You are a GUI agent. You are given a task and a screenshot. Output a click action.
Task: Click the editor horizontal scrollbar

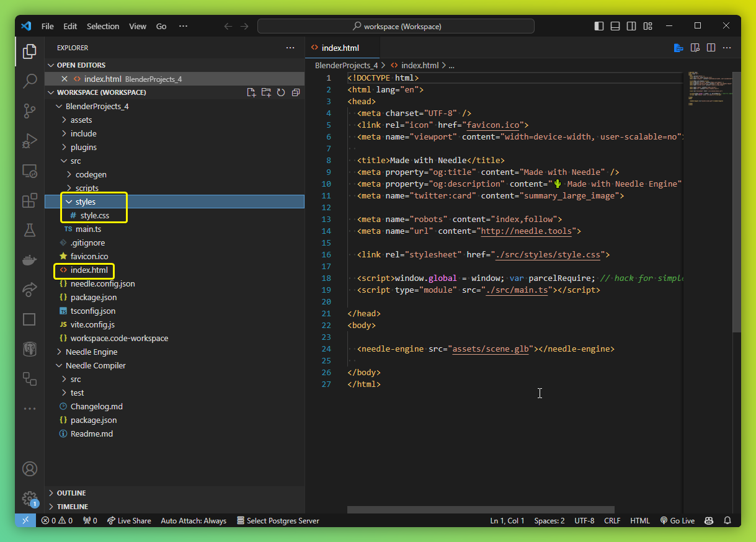point(481,510)
